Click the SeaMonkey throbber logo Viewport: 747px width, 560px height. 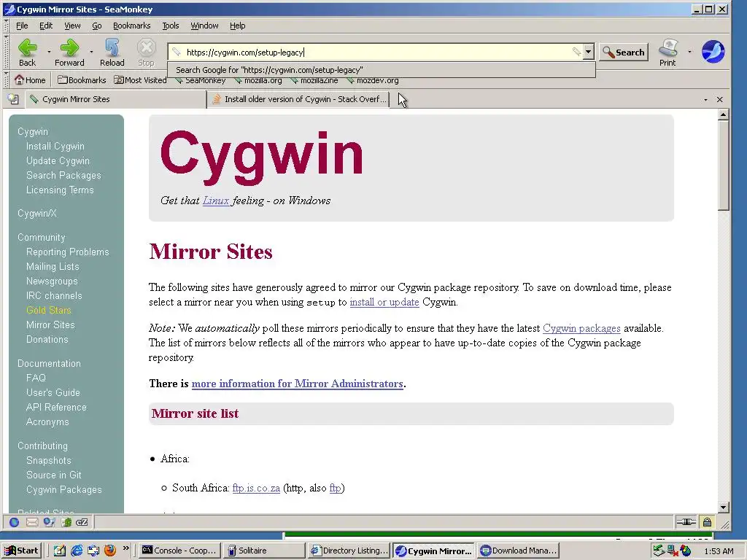[713, 52]
